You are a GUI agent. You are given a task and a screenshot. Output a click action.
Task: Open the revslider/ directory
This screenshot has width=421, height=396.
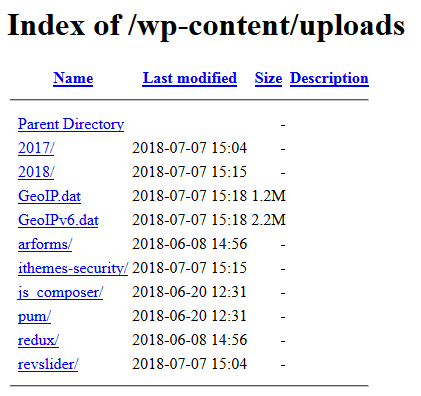pyautogui.click(x=48, y=364)
